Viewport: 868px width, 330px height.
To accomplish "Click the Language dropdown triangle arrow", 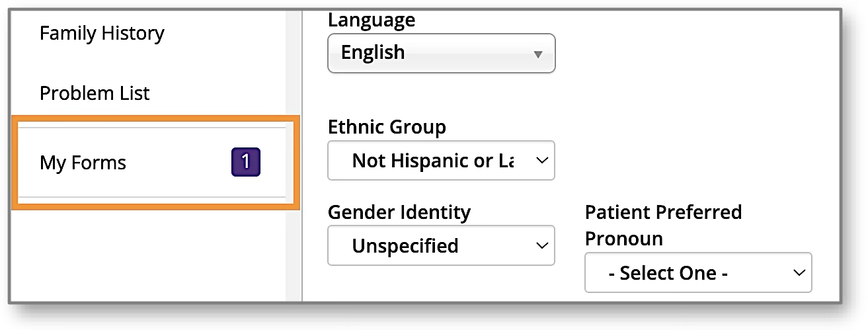I will click(538, 54).
